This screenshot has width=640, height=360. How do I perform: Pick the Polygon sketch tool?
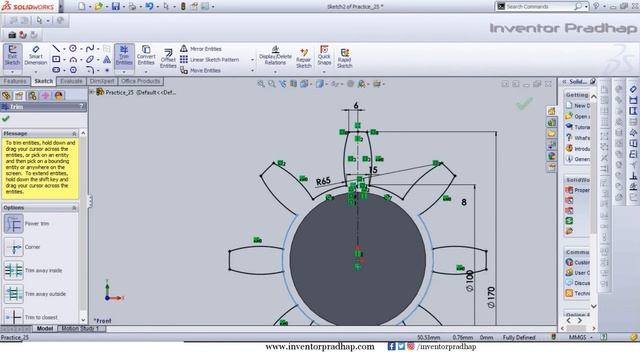(73, 70)
